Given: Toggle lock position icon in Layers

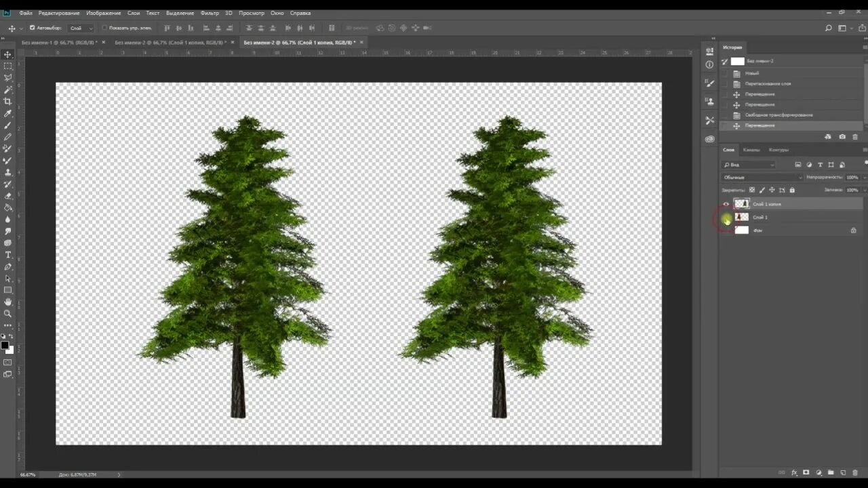Looking at the screenshot, I should click(x=772, y=190).
